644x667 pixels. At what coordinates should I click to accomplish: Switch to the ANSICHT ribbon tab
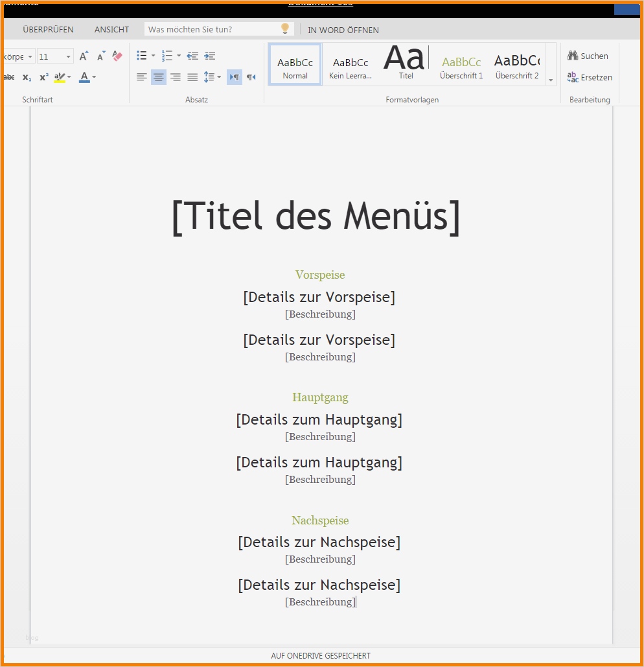(111, 29)
